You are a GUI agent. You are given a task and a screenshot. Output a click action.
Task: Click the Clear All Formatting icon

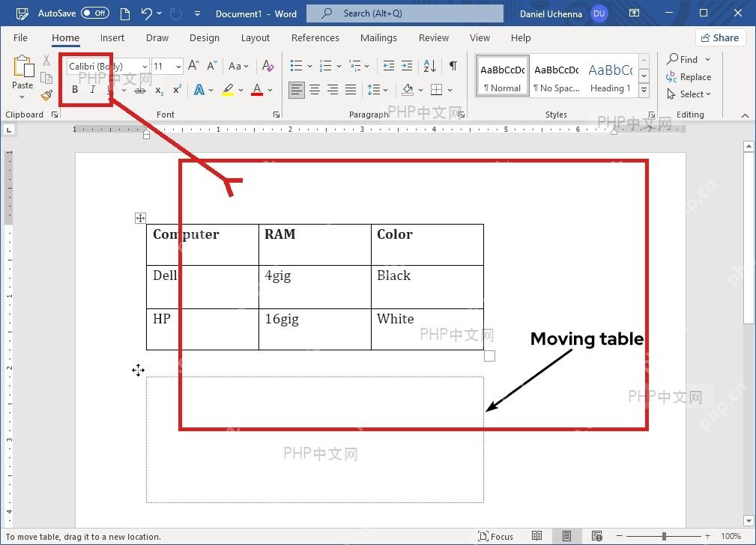267,66
